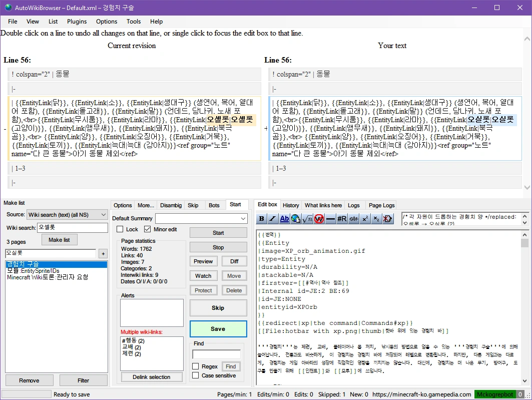This screenshot has height=400, width=532.
Task: Apply subscript x₂ icon
Action: click(x=377, y=219)
